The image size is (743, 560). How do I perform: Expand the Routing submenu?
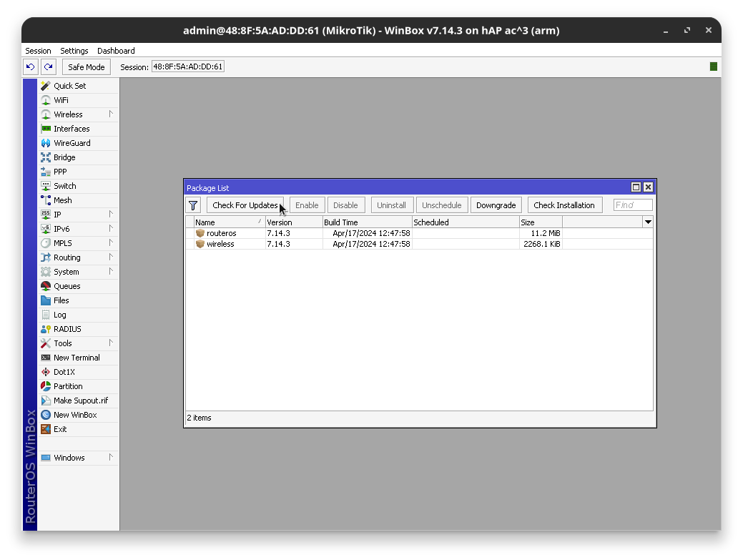point(111,257)
